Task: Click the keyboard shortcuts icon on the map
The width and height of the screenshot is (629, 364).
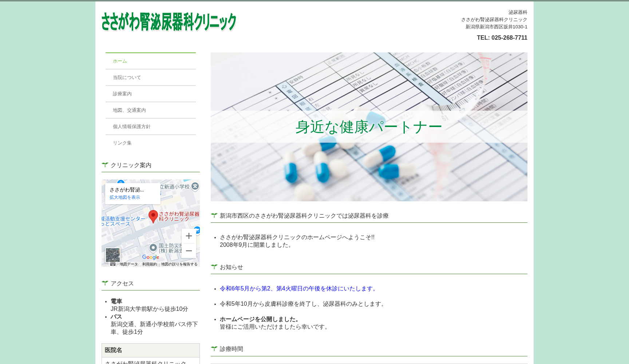Action: (x=112, y=265)
